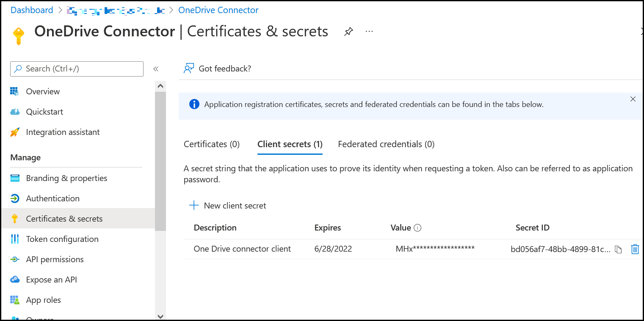Go to API permissions
The image size is (644, 321).
click(x=55, y=259)
